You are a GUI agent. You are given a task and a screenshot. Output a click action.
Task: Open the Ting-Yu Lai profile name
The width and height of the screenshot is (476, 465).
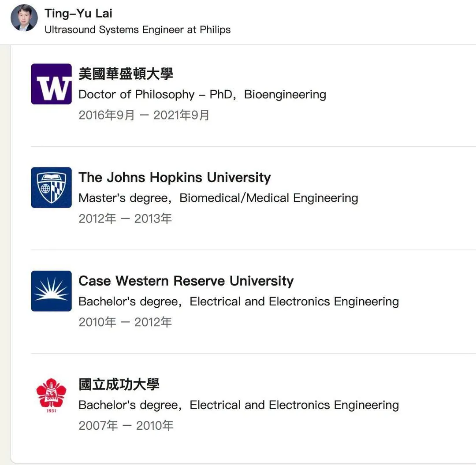click(x=78, y=13)
